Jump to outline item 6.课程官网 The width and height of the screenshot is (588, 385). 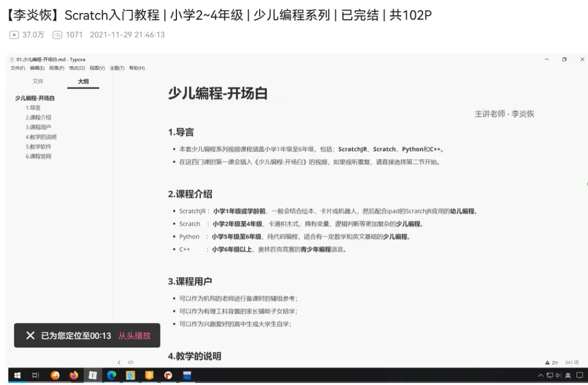click(38, 157)
